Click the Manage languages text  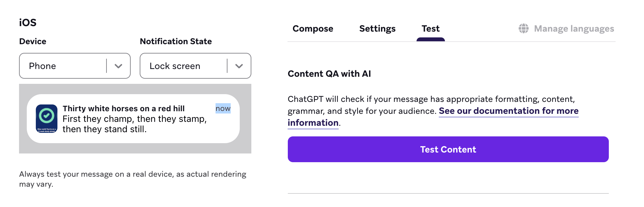574,29
